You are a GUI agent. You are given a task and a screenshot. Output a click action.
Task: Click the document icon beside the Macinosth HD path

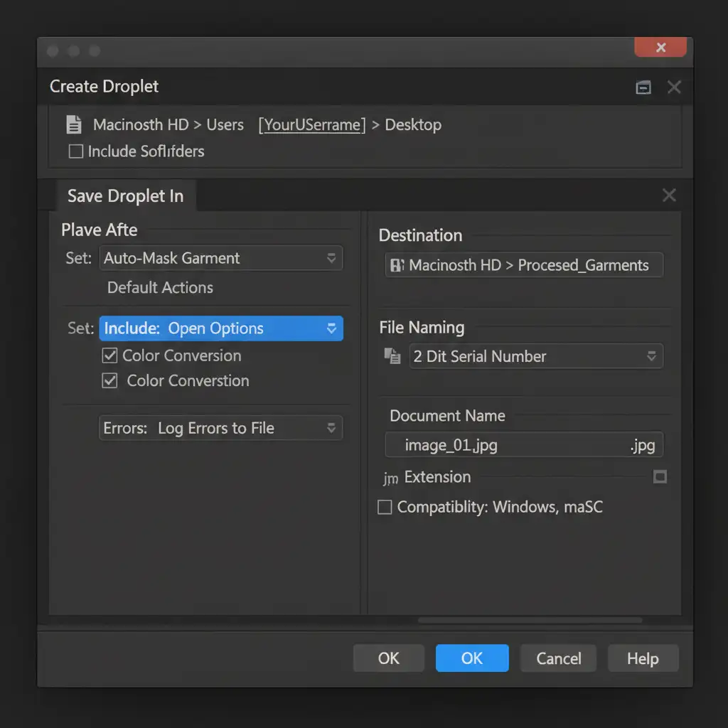[x=73, y=125]
